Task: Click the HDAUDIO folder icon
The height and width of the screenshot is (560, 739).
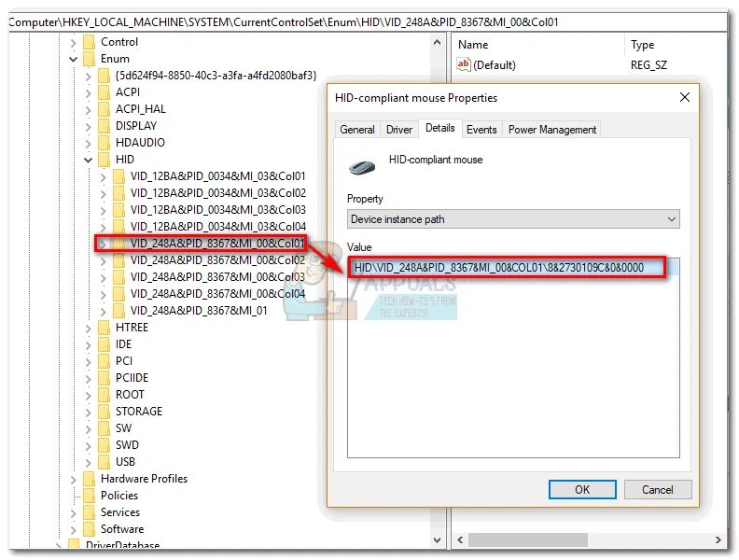Action: pos(105,143)
